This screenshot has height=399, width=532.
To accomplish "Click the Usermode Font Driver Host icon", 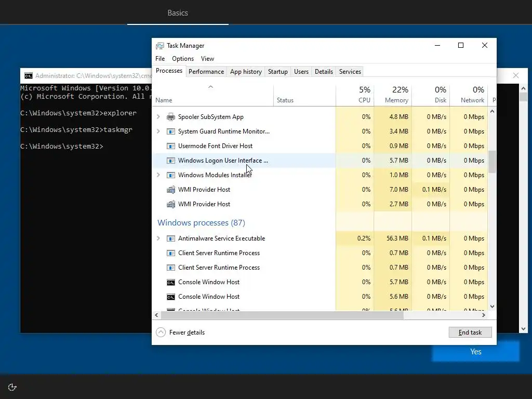I will pyautogui.click(x=170, y=146).
